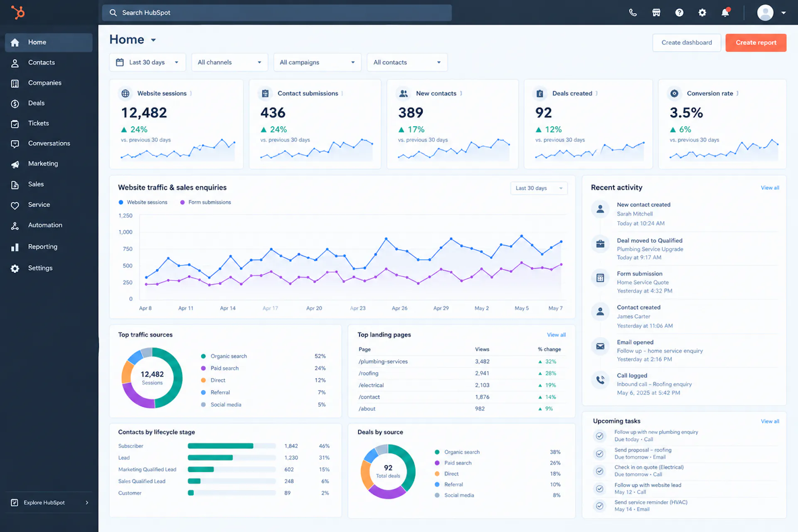Viewport: 798px width, 532px height.
Task: Open the Home title dropdown arrow
Action: pos(153,40)
